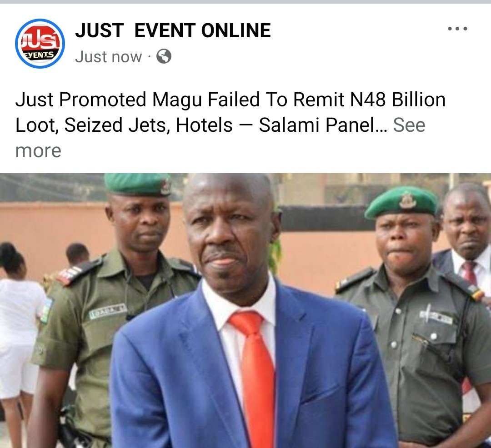The image size is (491, 448).
Task: Tap the left officer's chest name tag
Action: [108, 311]
